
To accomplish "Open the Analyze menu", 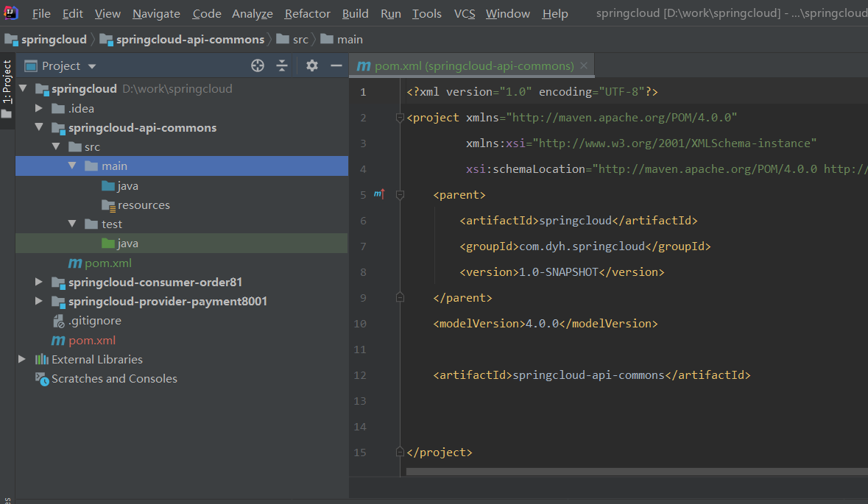I will tap(253, 13).
